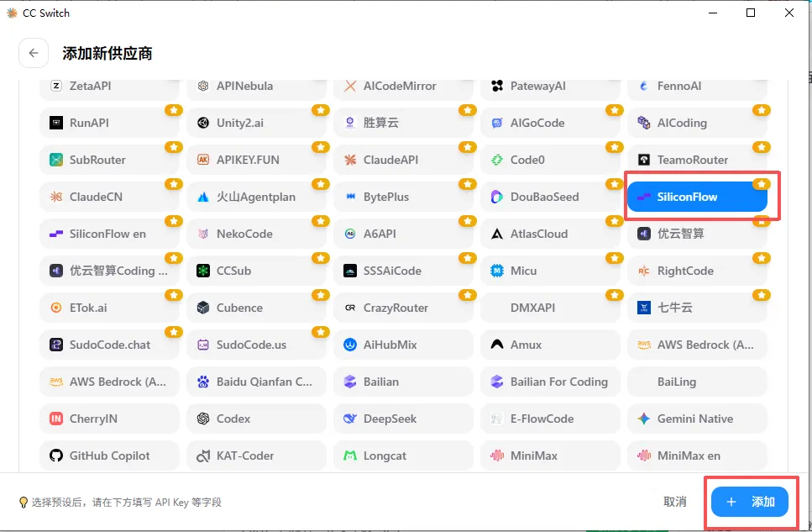Click the Micu logo icon
The height and width of the screenshot is (532, 812).
(x=497, y=271)
